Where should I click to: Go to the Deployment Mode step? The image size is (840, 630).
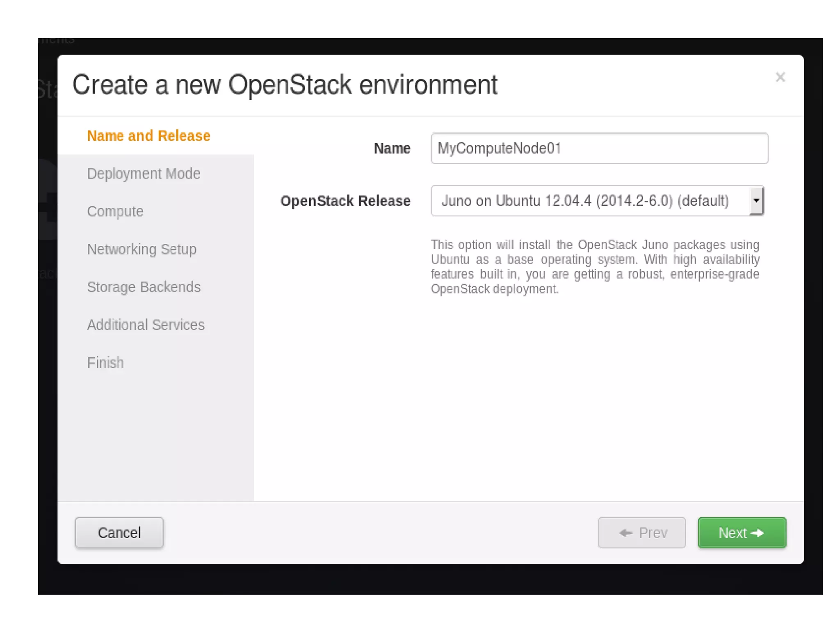tap(144, 174)
